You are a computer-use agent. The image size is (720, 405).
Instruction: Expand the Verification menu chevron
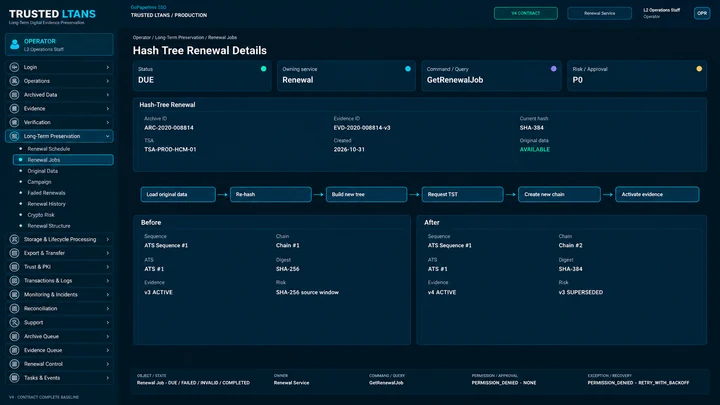pos(108,122)
